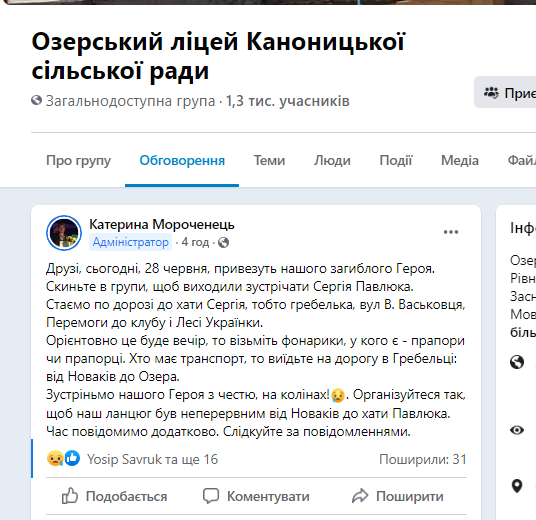Open the three-dot post options menu
Viewport: 536px width, 520px height.
point(451,232)
